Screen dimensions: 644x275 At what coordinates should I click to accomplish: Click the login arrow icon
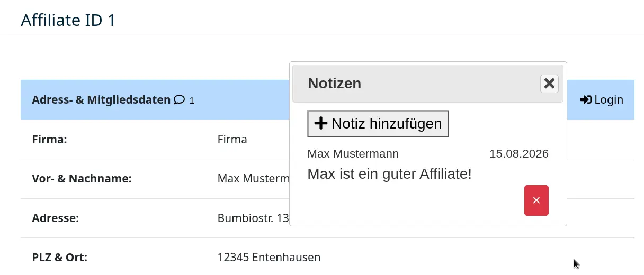(x=586, y=99)
